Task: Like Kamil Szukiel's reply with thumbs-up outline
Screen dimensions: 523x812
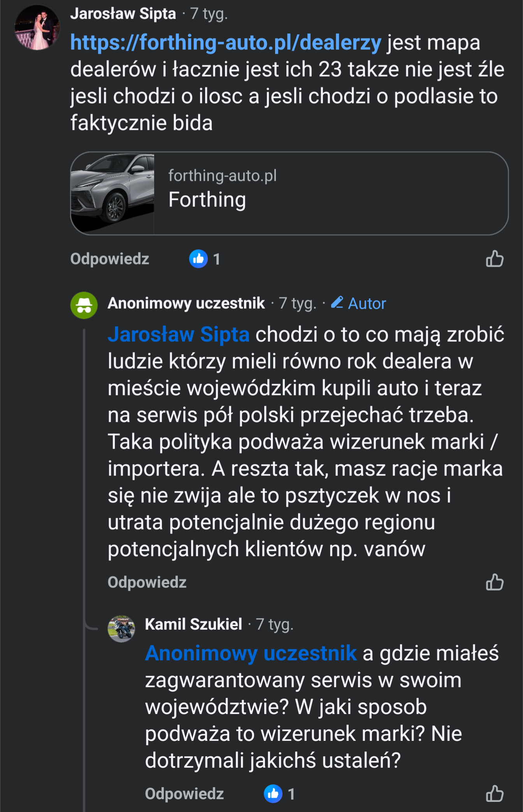Action: (x=495, y=793)
